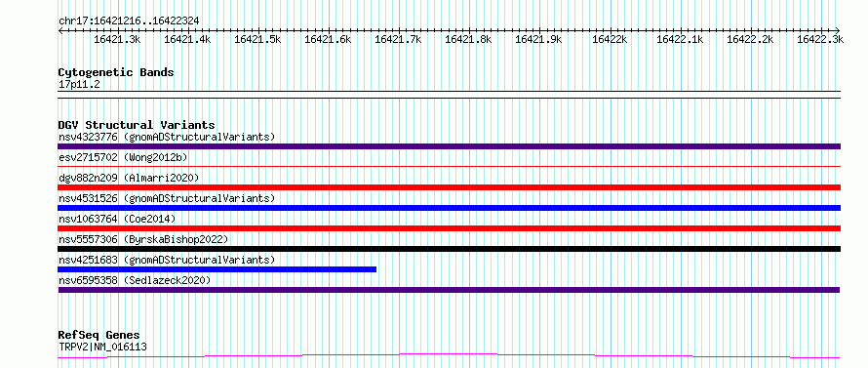Click the short blue nsv4251683 variant bar

[x=217, y=269]
